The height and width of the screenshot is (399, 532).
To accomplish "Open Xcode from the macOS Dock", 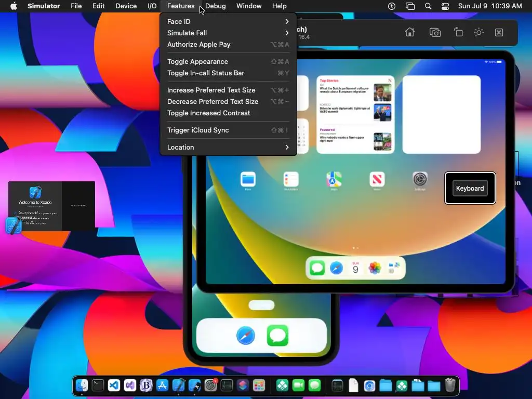I will pos(179,385).
